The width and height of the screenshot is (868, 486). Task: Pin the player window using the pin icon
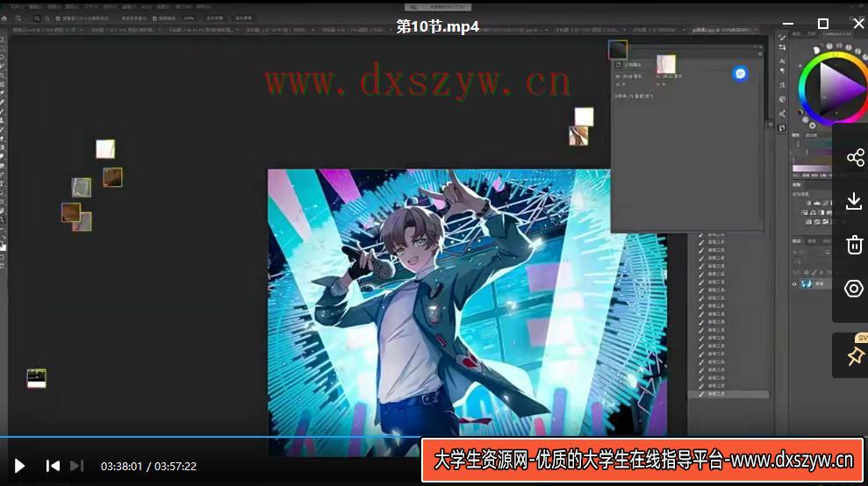click(855, 356)
